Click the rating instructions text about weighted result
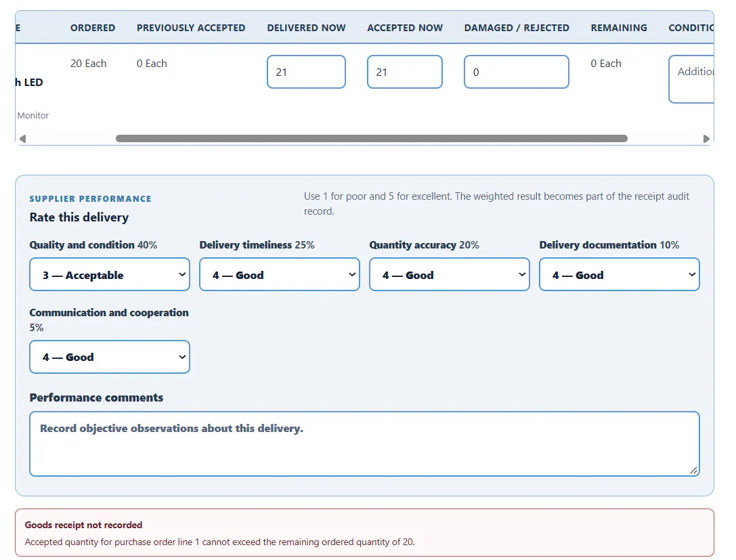Image resolution: width=736 pixels, height=560 pixels. [x=496, y=203]
